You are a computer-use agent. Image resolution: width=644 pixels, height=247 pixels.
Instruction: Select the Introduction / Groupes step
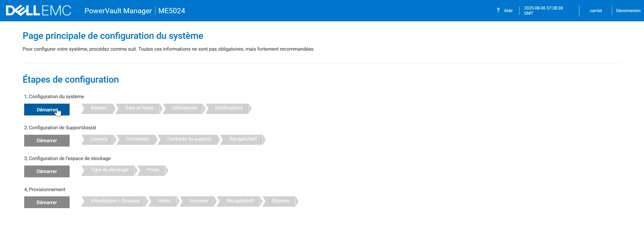point(115,201)
